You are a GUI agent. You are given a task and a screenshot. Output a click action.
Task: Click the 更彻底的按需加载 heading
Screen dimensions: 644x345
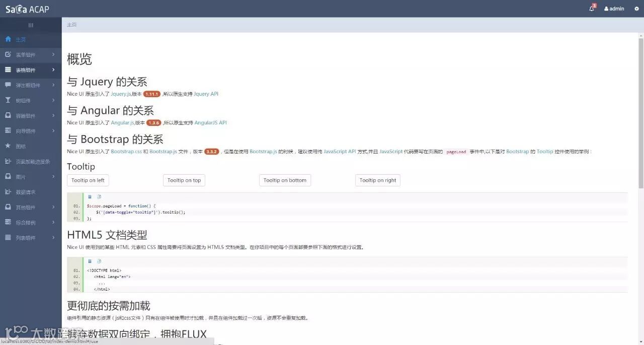tap(109, 306)
